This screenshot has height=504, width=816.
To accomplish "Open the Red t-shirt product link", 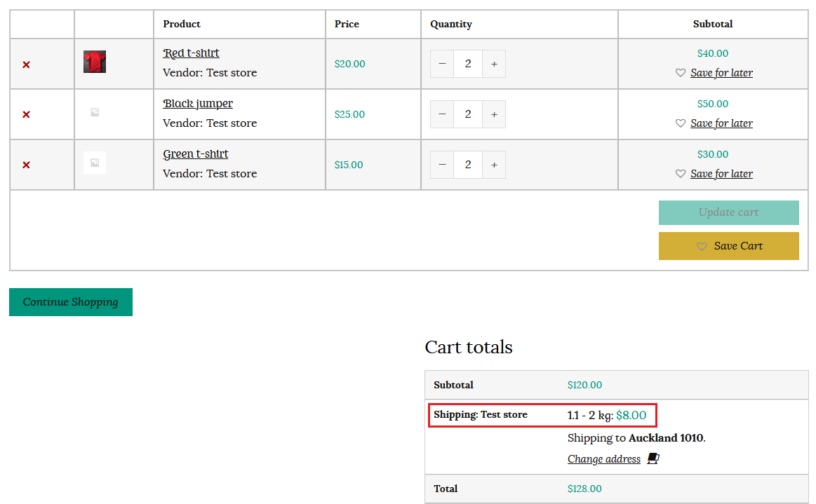I will [x=191, y=53].
